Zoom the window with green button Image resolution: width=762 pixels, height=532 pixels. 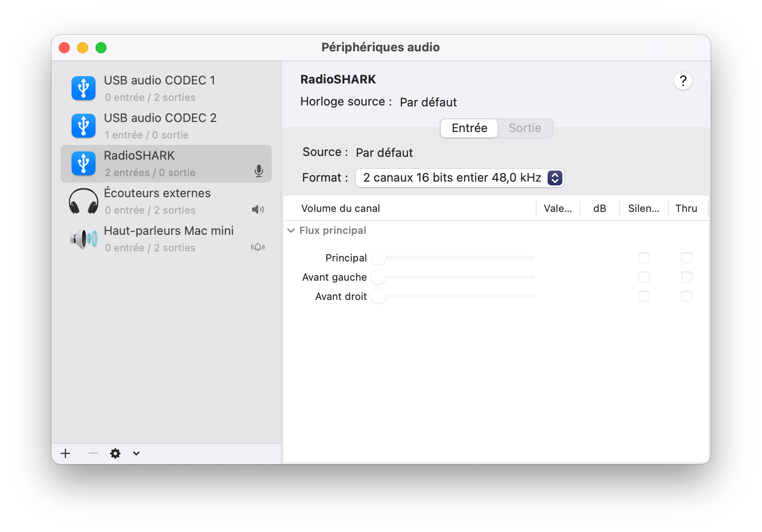point(101,48)
